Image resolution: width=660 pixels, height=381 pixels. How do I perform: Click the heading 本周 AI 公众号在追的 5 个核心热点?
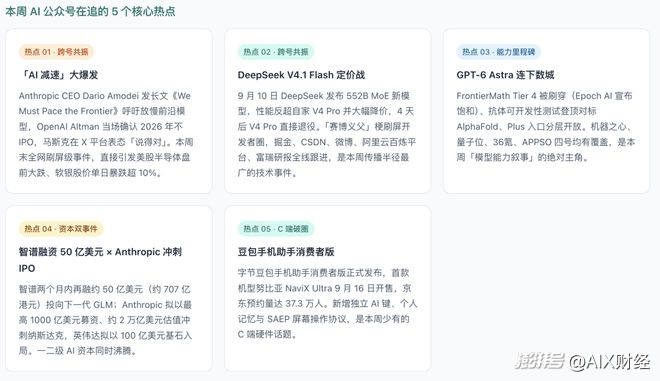90,11
